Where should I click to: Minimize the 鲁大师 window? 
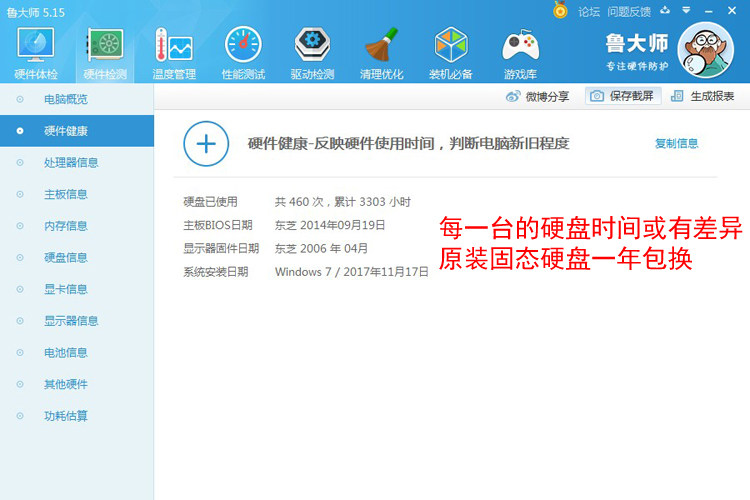pos(709,11)
